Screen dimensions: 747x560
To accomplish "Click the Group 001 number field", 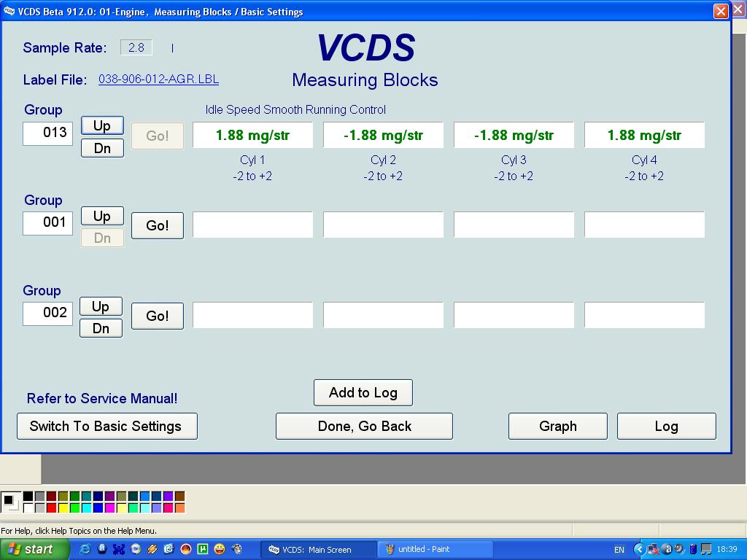I will point(47,223).
